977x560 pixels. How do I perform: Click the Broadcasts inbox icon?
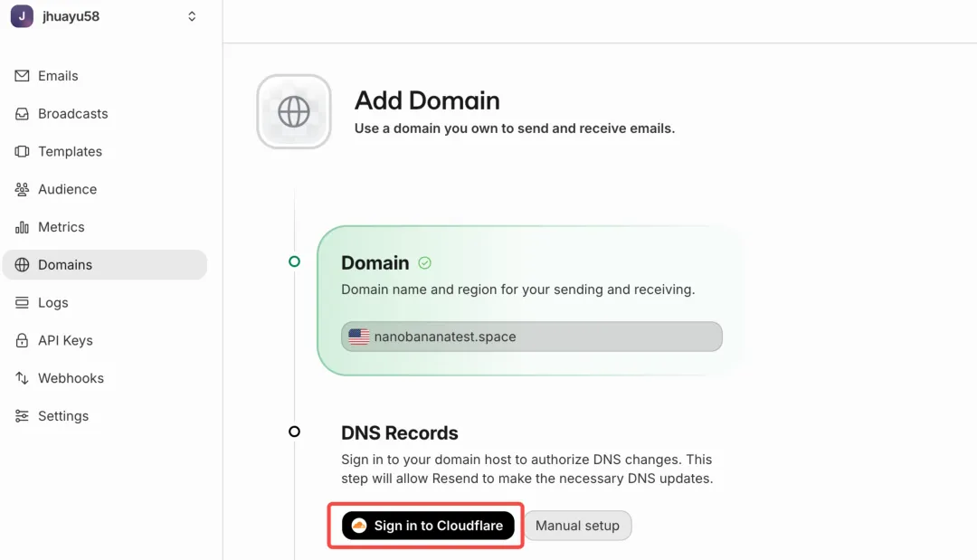[x=22, y=114]
